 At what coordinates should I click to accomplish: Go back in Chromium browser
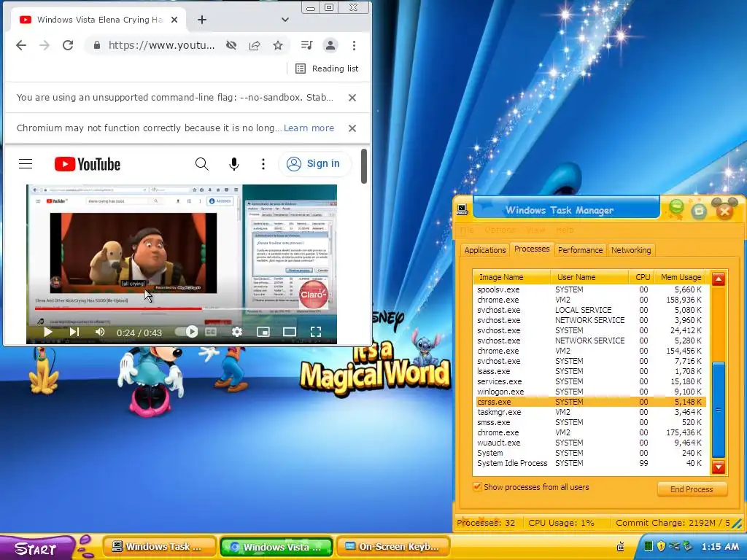pyautogui.click(x=21, y=45)
